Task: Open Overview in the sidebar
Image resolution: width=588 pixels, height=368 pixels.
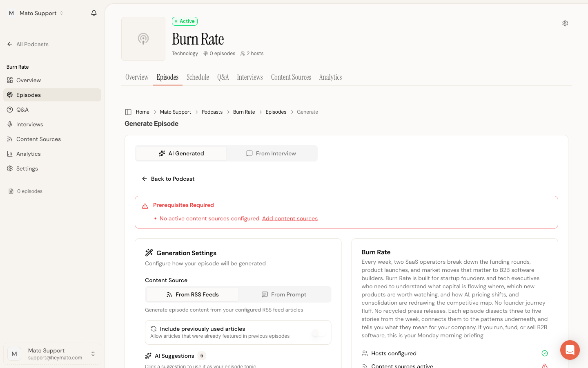Action: tap(52, 80)
